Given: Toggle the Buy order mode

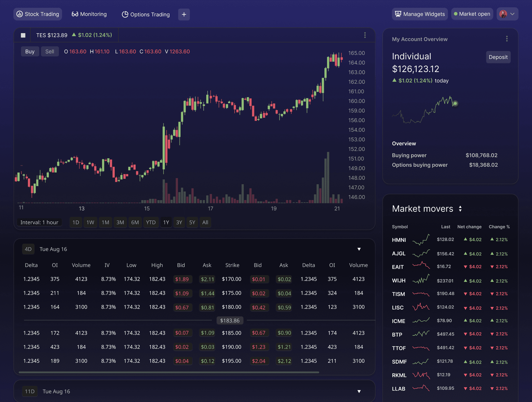Looking at the screenshot, I should coord(30,51).
